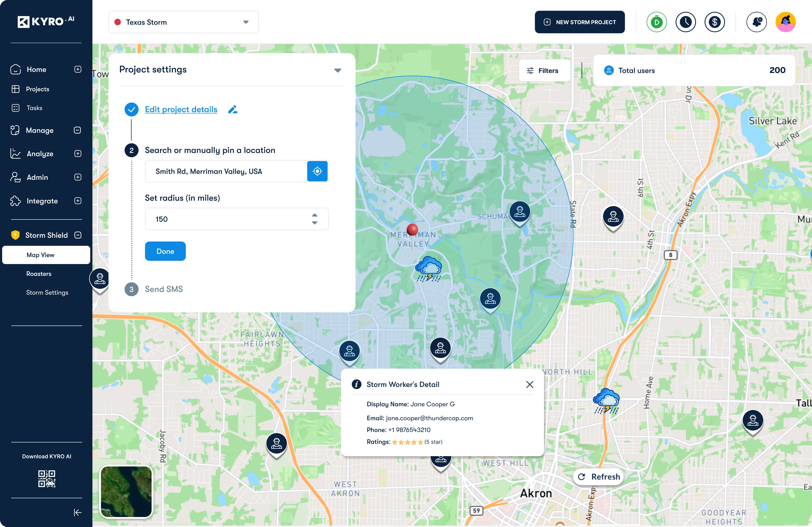The height and width of the screenshot is (527, 812).
Task: Open Roasters in the sidebar
Action: tap(39, 274)
